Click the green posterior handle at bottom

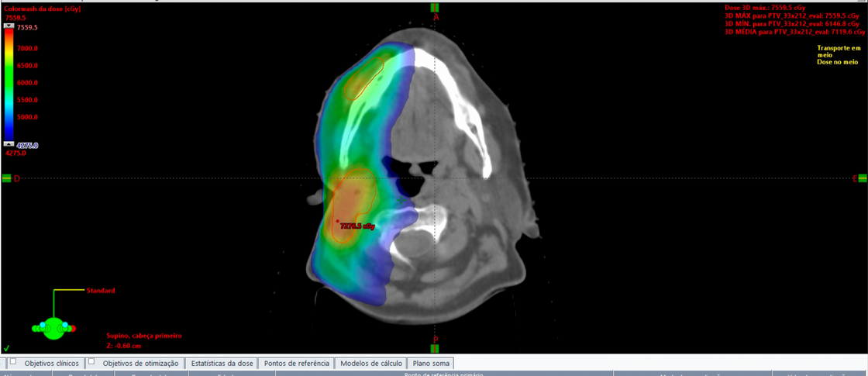435,348
